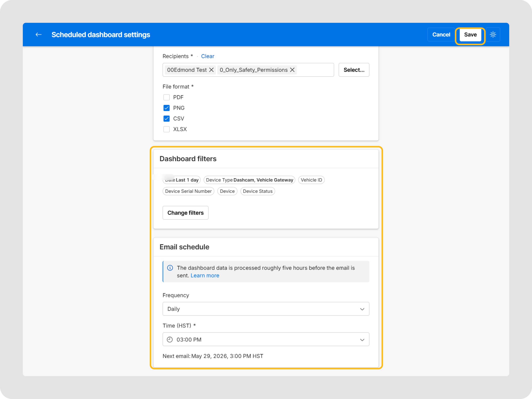Click the Device Serial Number filter chip
The image size is (532, 399).
(x=188, y=191)
